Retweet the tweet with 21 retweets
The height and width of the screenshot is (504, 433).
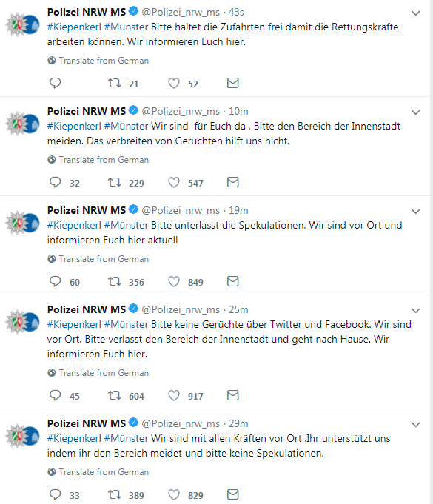(x=114, y=83)
